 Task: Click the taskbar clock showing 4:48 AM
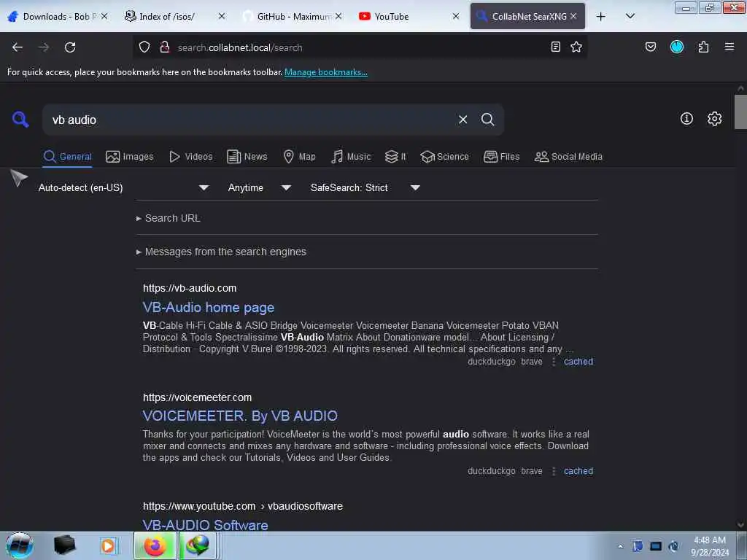[710, 546]
